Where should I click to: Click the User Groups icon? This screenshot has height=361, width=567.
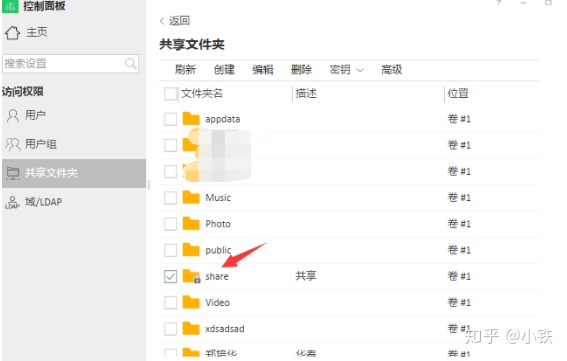[x=13, y=144]
